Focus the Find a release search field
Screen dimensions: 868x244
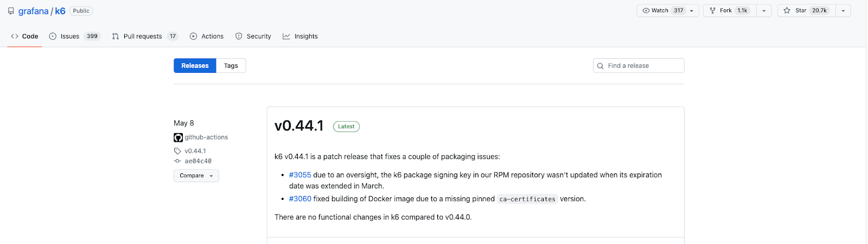coord(639,66)
